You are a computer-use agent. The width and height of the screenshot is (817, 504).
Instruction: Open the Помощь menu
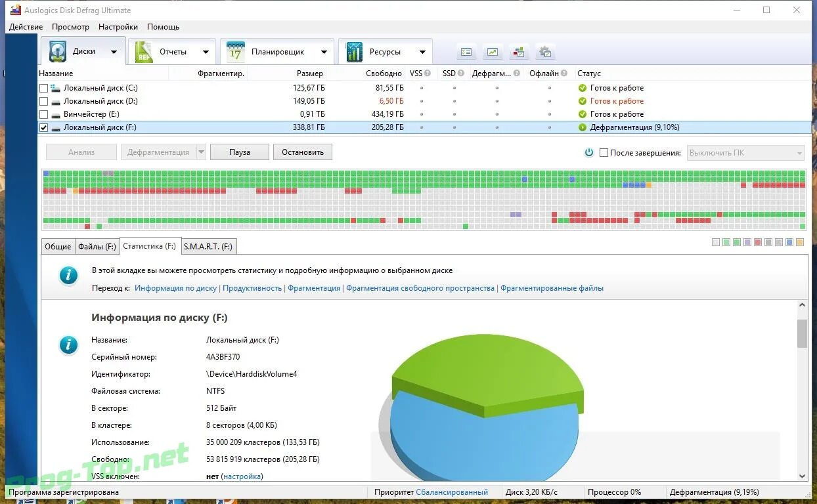163,27
